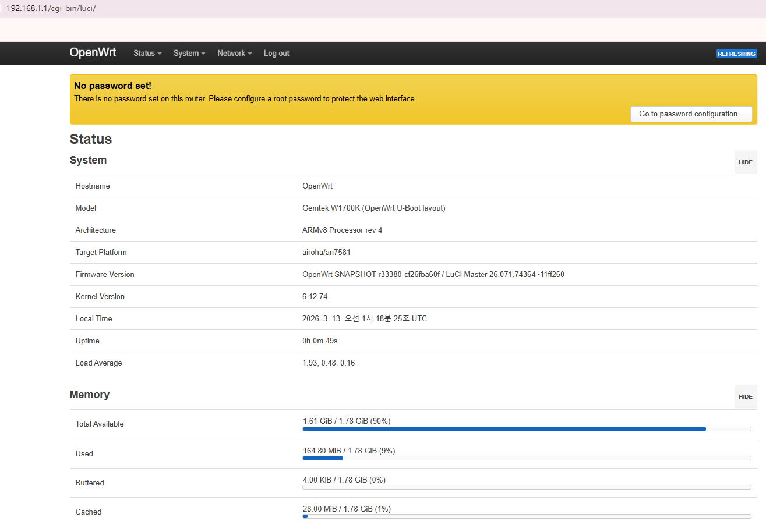Select the Used memory label
Screen dimensions: 766x532
pos(84,453)
